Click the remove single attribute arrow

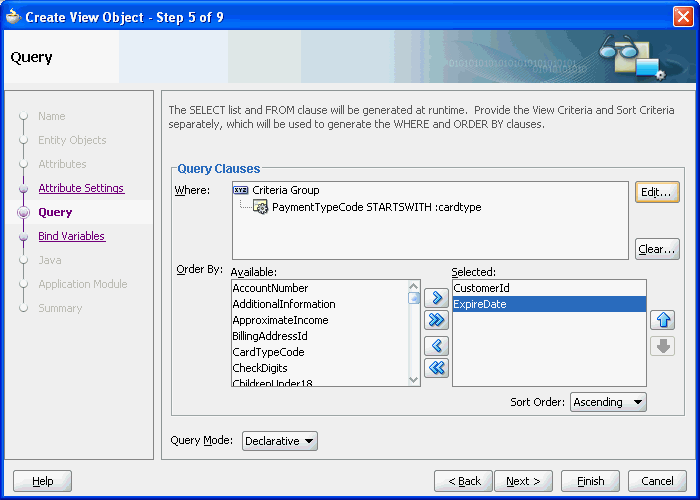[436, 346]
